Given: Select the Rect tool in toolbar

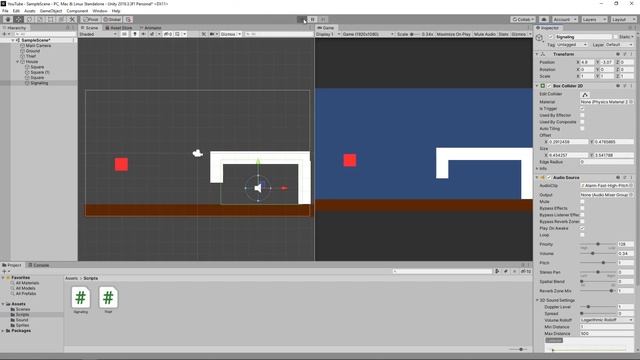Looking at the screenshot, I should point(51,19).
